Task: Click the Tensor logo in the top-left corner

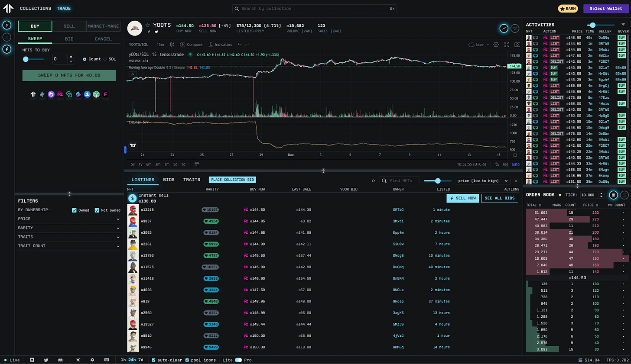Action: [8, 8]
